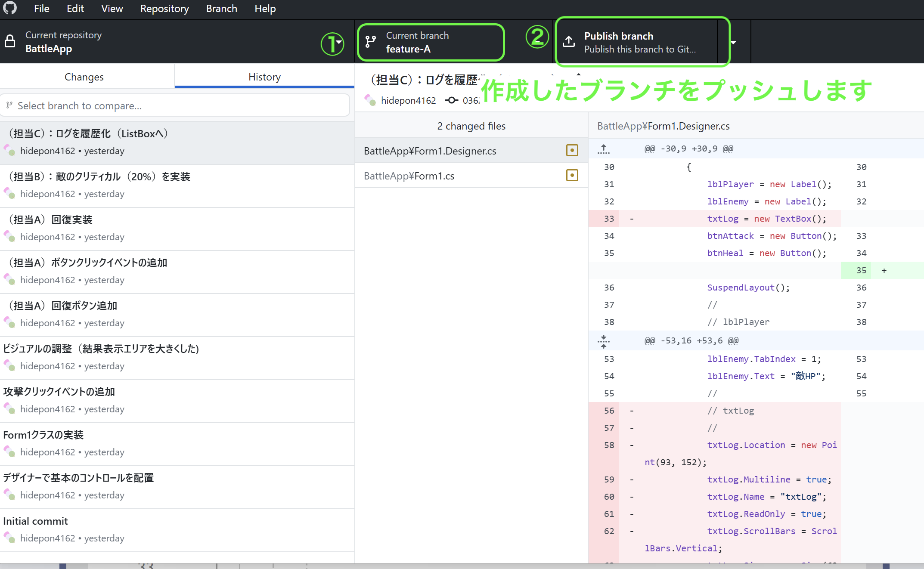
Task: Select BattleApp¥Form1.Designer.cs in changed files
Action: click(471, 151)
